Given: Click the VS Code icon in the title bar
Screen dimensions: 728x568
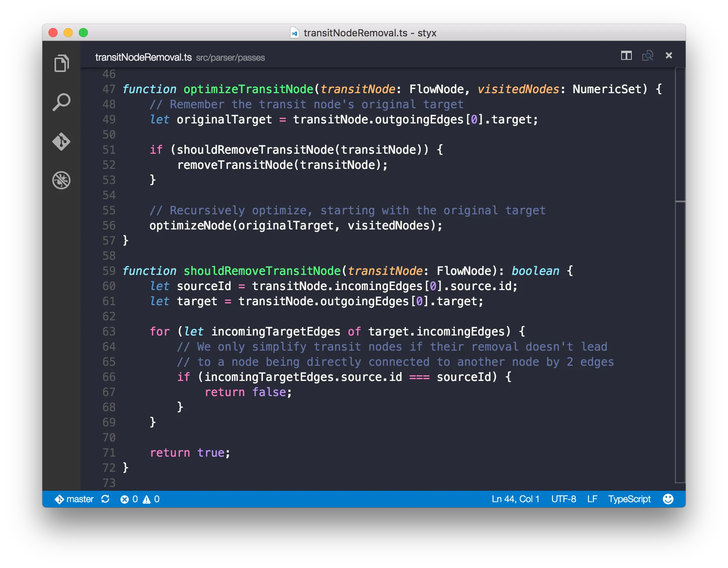Looking at the screenshot, I should (294, 33).
